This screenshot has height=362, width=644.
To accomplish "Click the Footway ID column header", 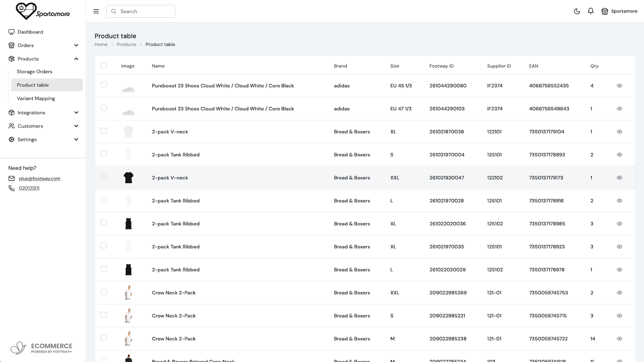I will tap(441, 66).
